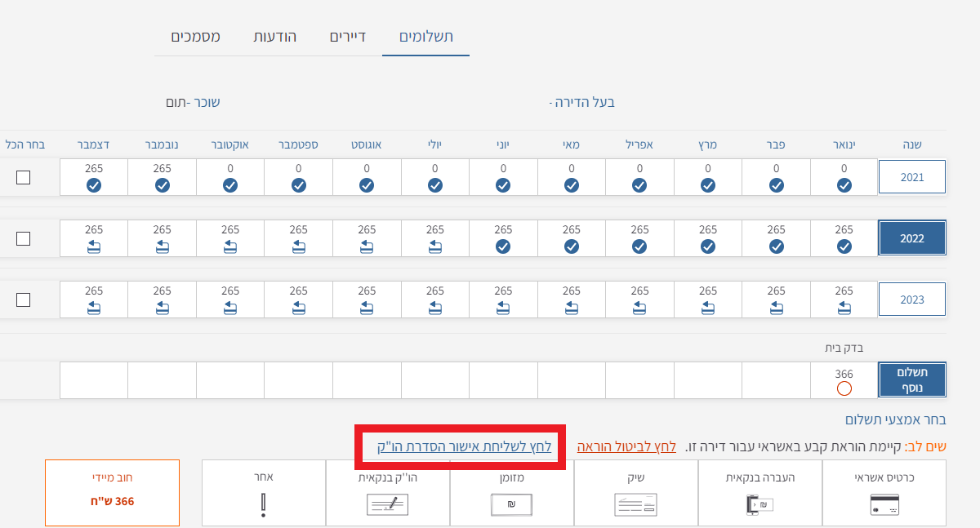
Task: Open the הודעות tab
Action: [274, 37]
